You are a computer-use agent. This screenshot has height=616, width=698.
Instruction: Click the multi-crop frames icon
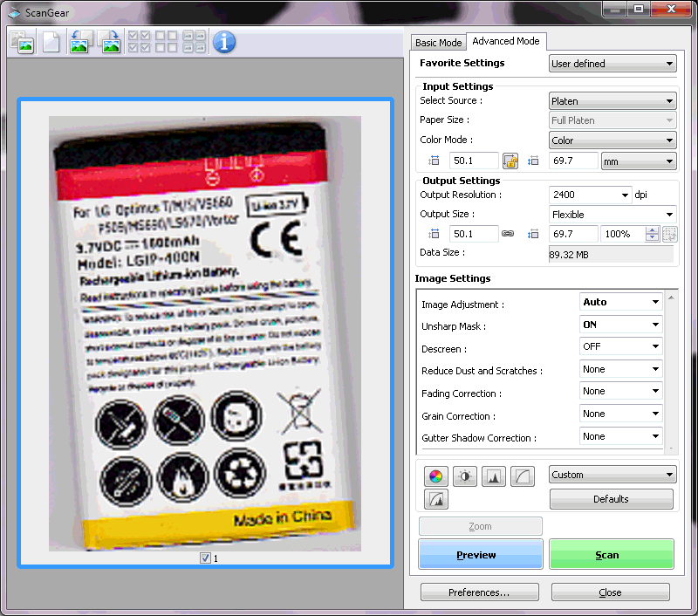coord(194,41)
